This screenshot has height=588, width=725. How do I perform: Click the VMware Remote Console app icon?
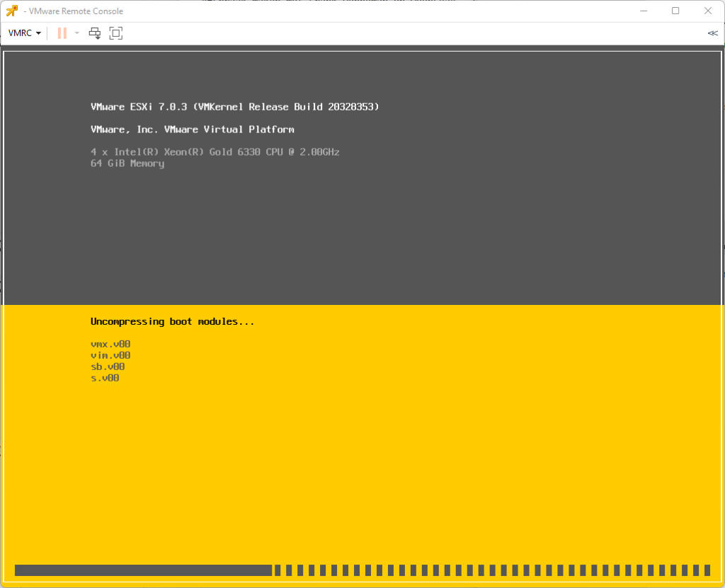pyautogui.click(x=11, y=11)
